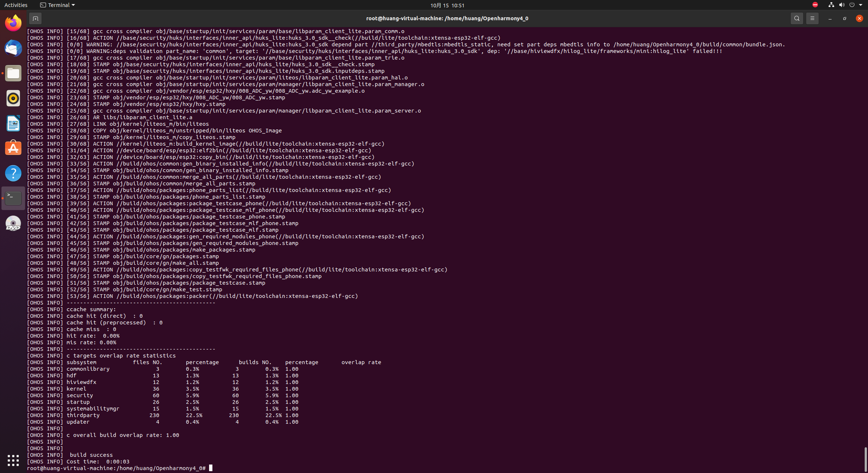The width and height of the screenshot is (868, 473).
Task: Click the terminal vertical scrollbar
Action: click(865, 459)
